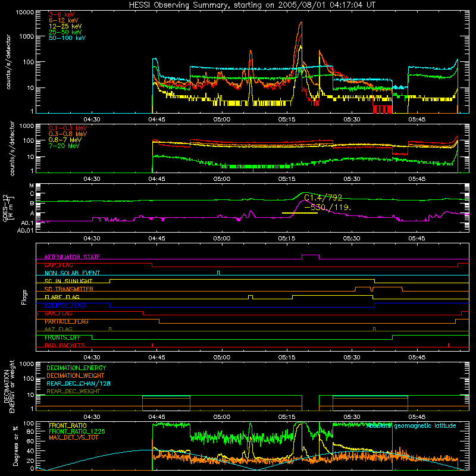
Task: Click the GOES-12 axis label
Action: 8,208
